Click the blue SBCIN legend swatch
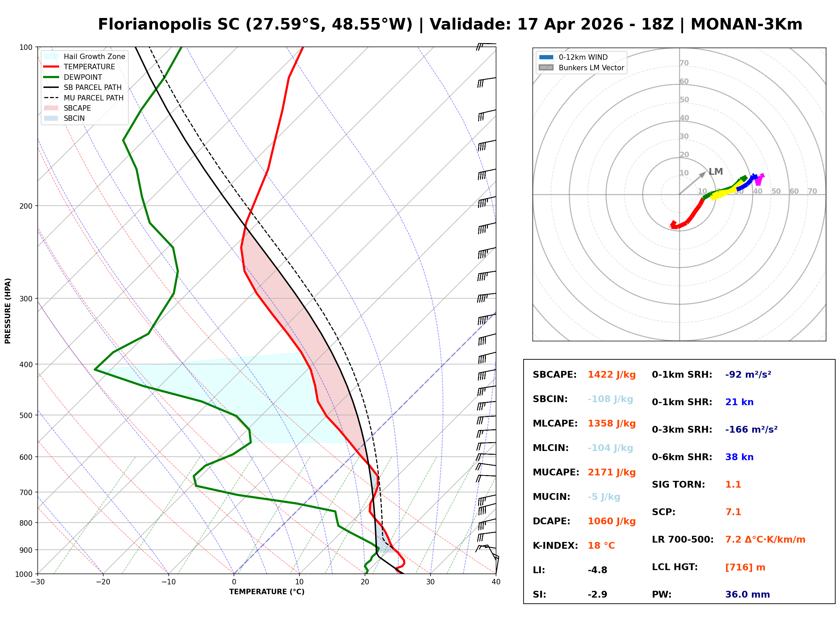 (51, 118)
